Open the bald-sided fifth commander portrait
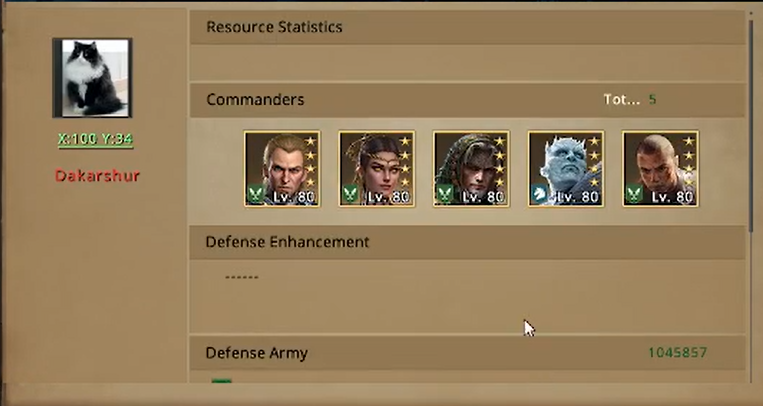The width and height of the screenshot is (763, 406). coord(660,168)
